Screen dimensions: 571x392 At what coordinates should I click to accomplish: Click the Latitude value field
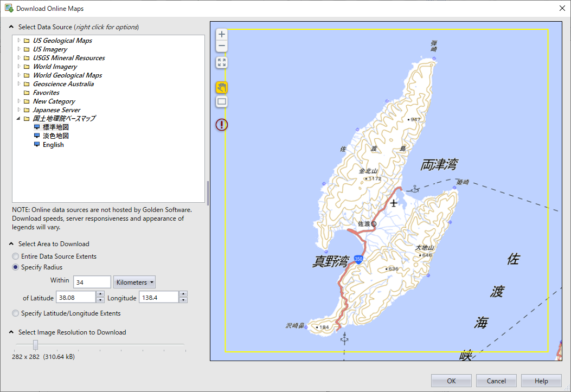pos(76,297)
